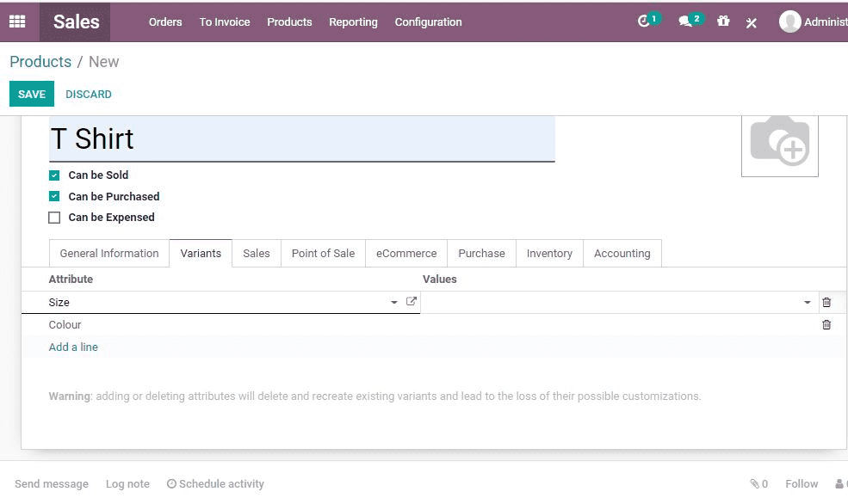Switch to the General Information tab
Image resolution: width=848 pixels, height=504 pixels.
109,254
